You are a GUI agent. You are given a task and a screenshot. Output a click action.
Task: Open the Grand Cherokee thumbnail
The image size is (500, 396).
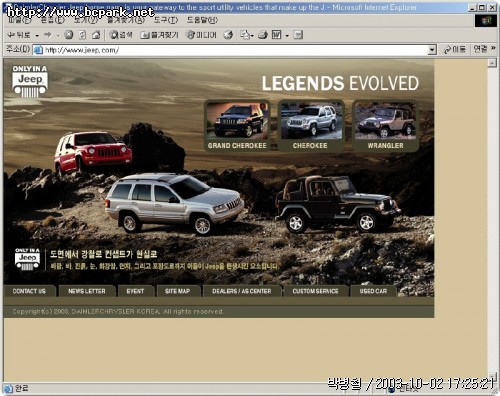point(237,126)
